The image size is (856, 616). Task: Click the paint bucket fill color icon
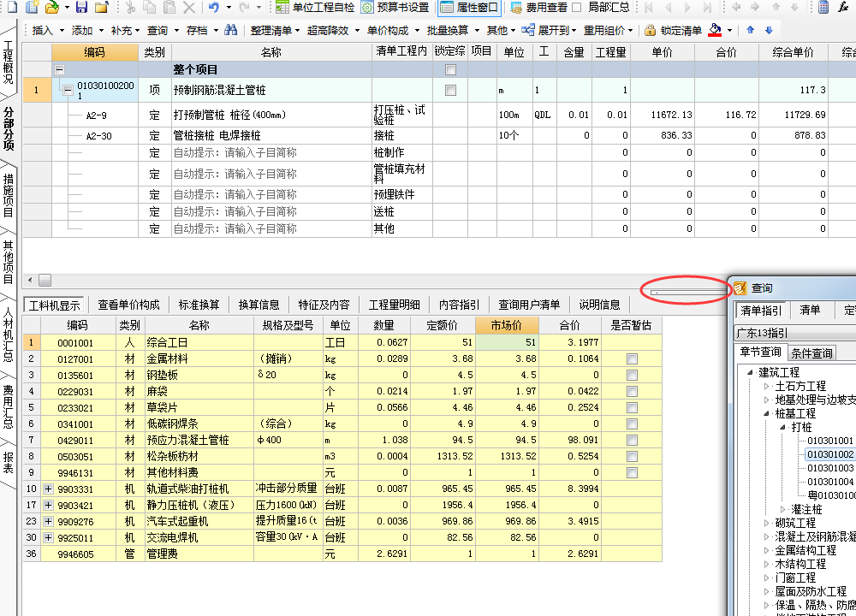(x=715, y=30)
